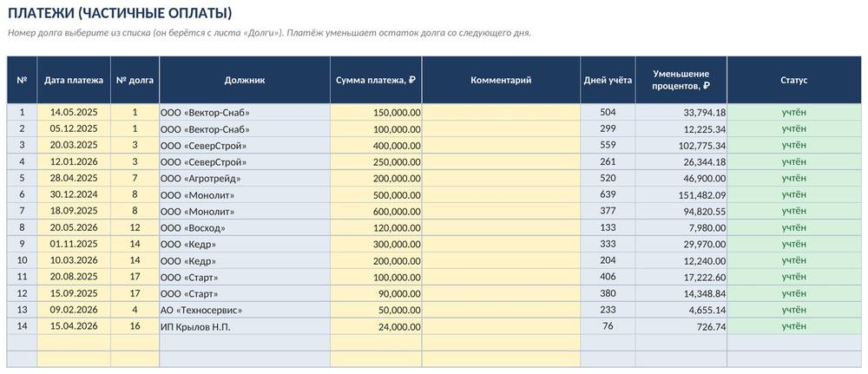The height and width of the screenshot is (374, 868).
Task: Select the date cell 15.09.2025
Action: tap(74, 293)
